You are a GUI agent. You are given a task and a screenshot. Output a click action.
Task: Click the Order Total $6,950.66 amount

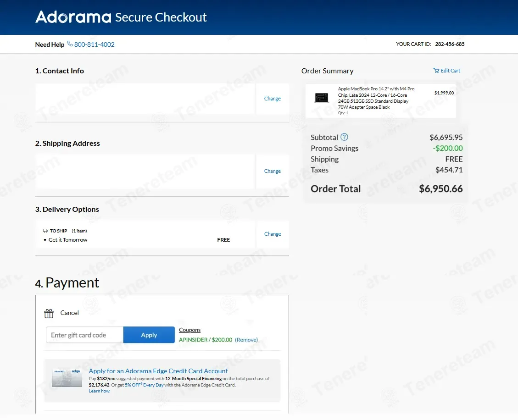[x=441, y=188]
